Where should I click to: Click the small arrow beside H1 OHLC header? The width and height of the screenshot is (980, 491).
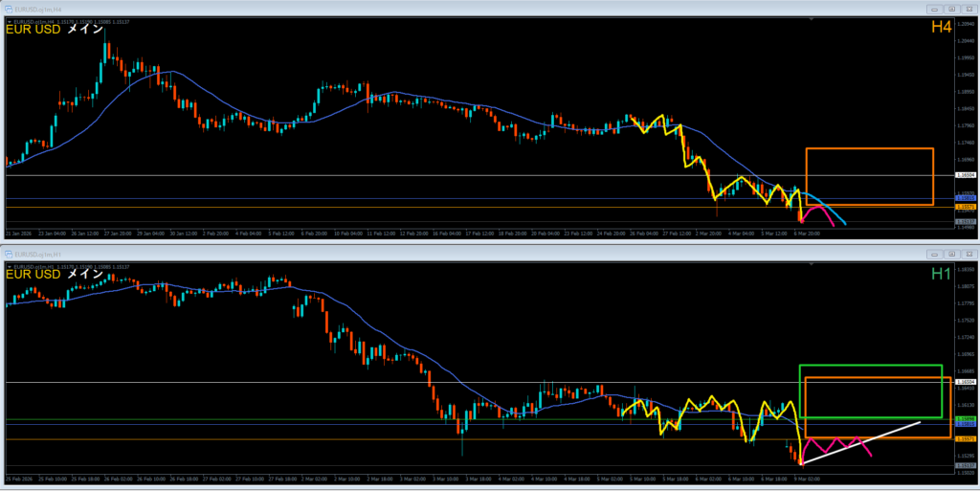pyautogui.click(x=8, y=267)
